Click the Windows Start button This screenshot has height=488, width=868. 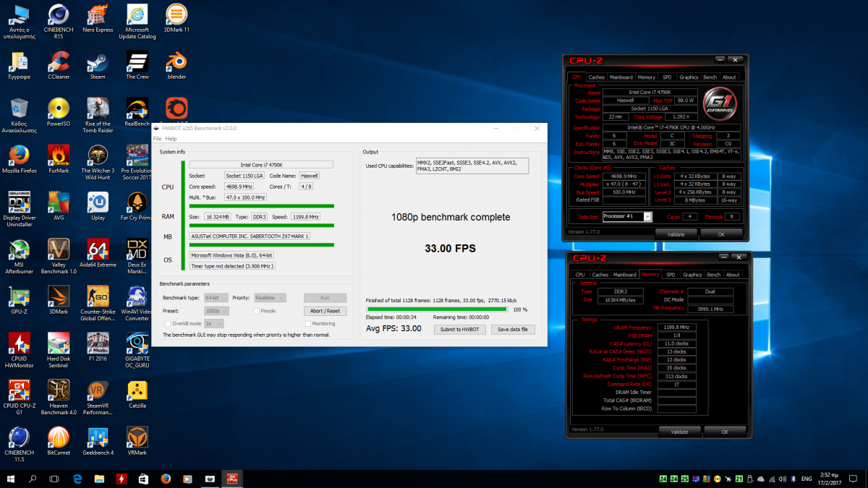point(11,478)
